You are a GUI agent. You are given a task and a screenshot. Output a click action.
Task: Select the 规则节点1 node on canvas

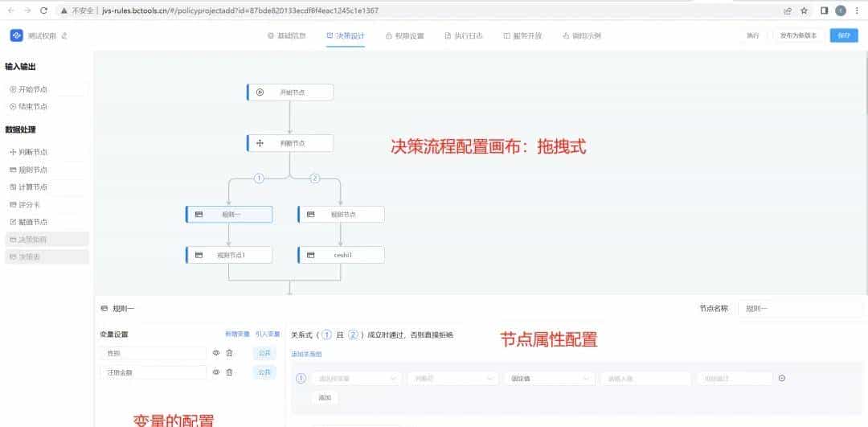[x=229, y=255]
